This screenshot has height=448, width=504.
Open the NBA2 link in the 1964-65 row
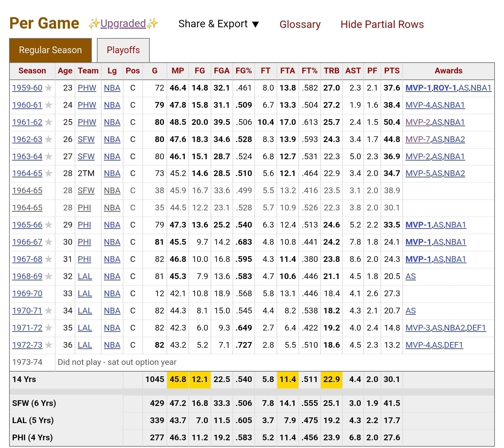[x=455, y=173]
